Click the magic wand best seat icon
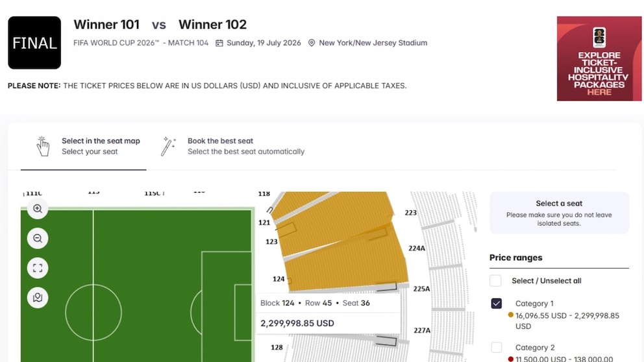Screen dimensions: 644x362 tap(169, 146)
